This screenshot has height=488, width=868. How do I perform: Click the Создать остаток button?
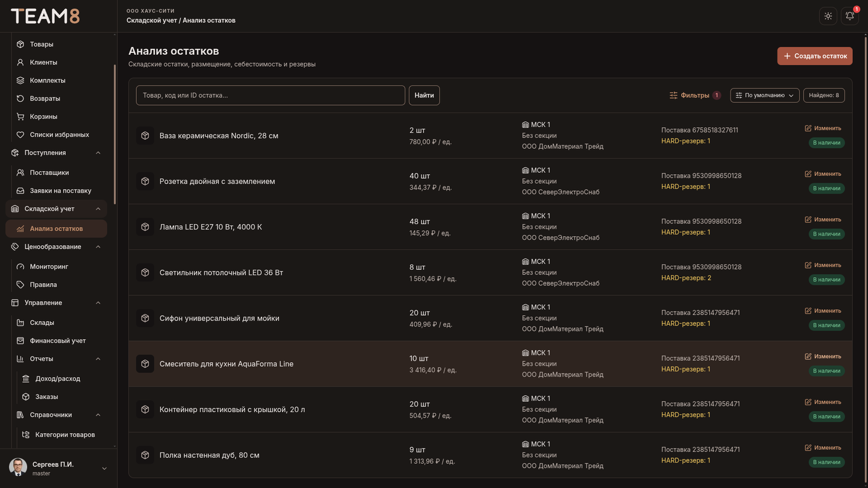pos(815,56)
